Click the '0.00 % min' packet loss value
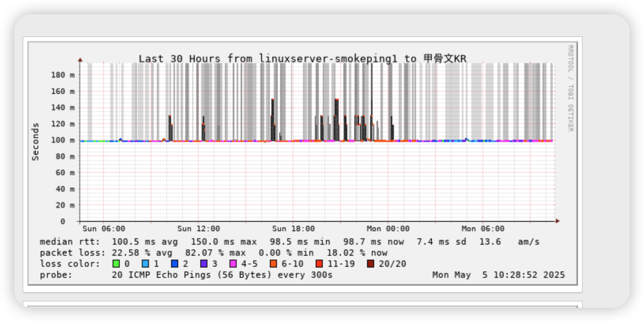Screen dimensions: 644x322 286,253
